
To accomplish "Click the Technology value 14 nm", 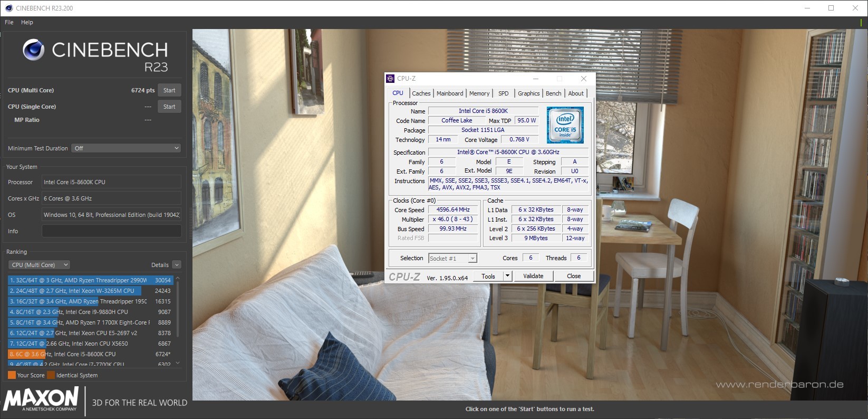I will tap(443, 139).
